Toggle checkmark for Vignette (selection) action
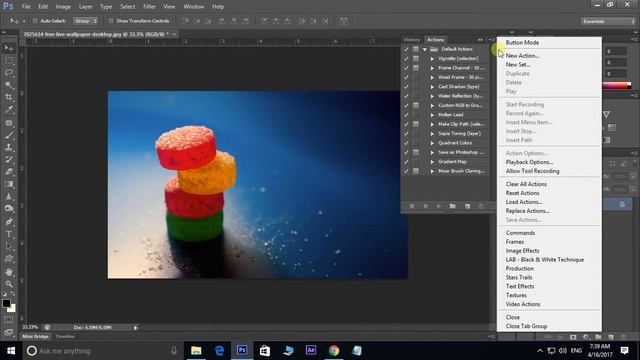 406,58
